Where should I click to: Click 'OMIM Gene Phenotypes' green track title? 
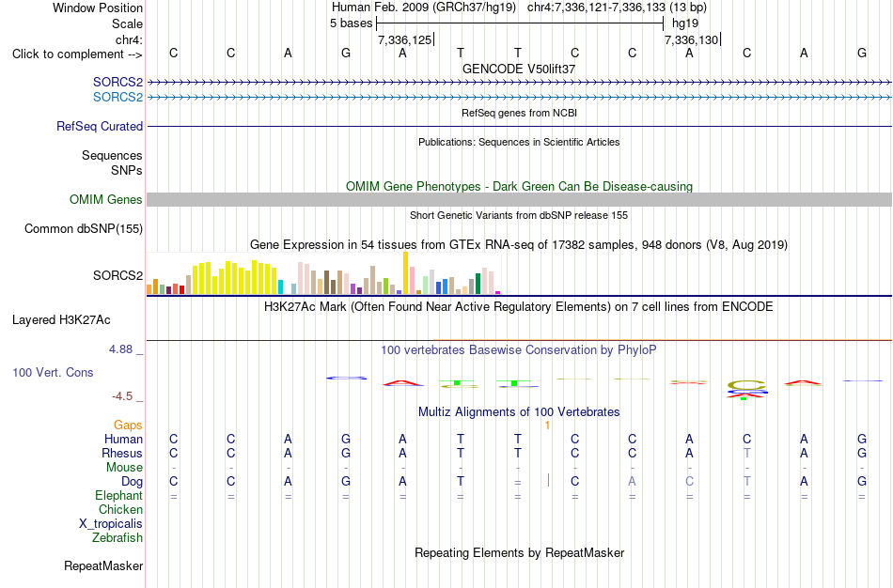point(519,186)
